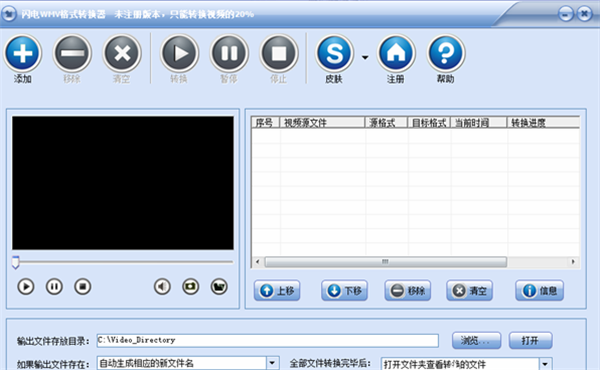
Task: Click the file list scroll right arrow
Action: pos(573,262)
